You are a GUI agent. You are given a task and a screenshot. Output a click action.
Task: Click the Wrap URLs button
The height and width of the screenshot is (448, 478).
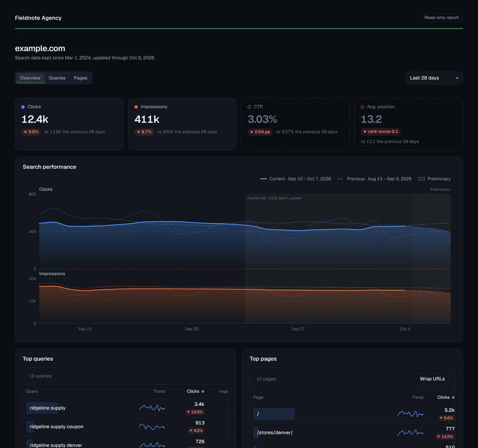(x=432, y=379)
